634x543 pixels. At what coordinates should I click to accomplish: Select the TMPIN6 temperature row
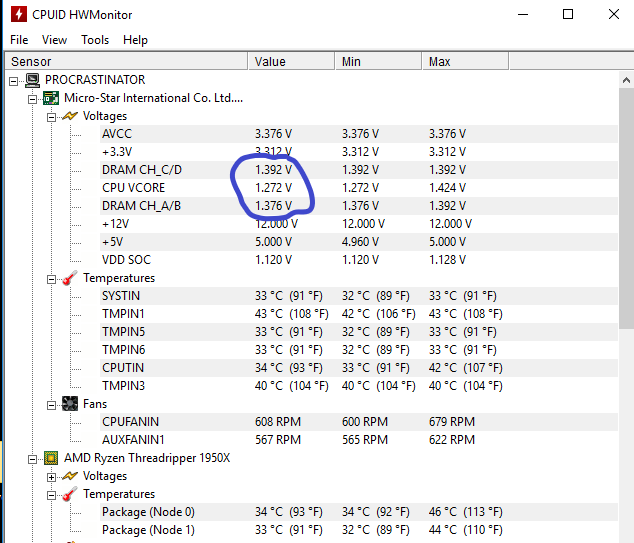click(x=359, y=350)
